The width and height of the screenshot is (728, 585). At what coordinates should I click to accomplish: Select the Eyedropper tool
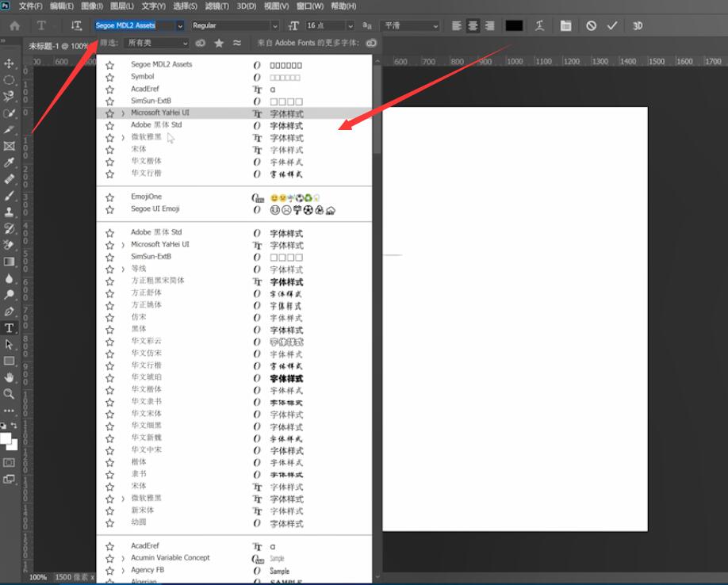(x=9, y=162)
